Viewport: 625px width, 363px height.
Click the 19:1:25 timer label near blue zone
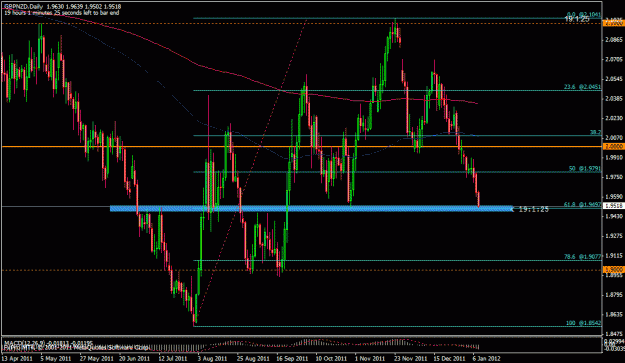click(x=534, y=209)
